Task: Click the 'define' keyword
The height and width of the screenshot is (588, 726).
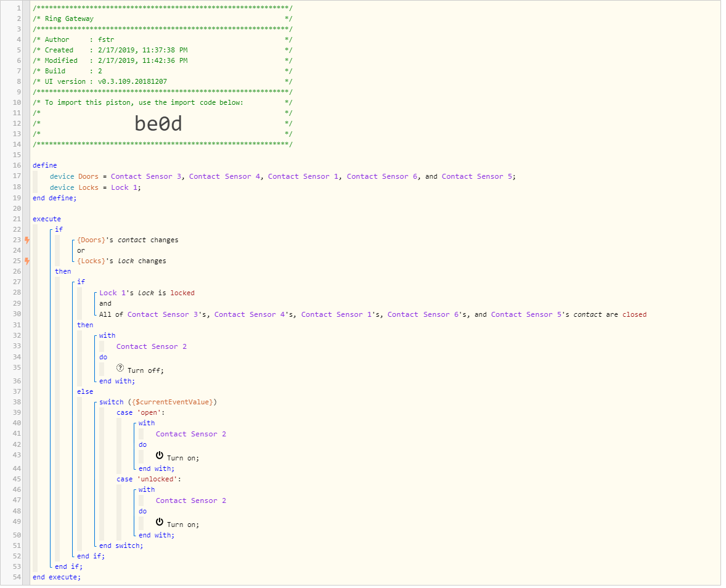Action: pyautogui.click(x=45, y=166)
